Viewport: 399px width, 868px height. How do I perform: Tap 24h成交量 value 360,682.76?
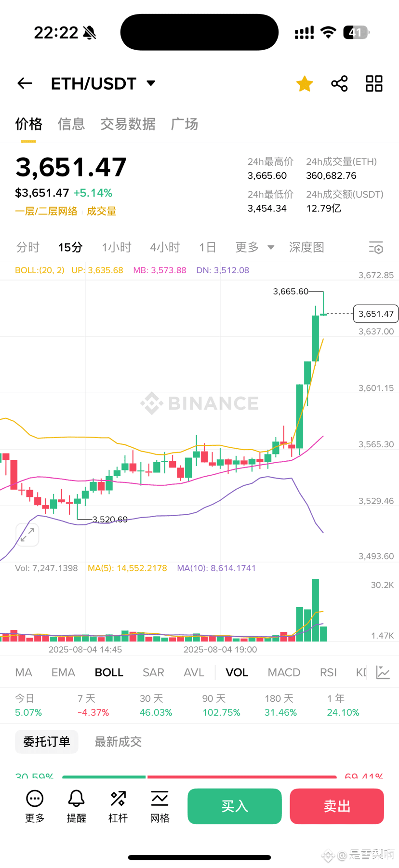331,176
